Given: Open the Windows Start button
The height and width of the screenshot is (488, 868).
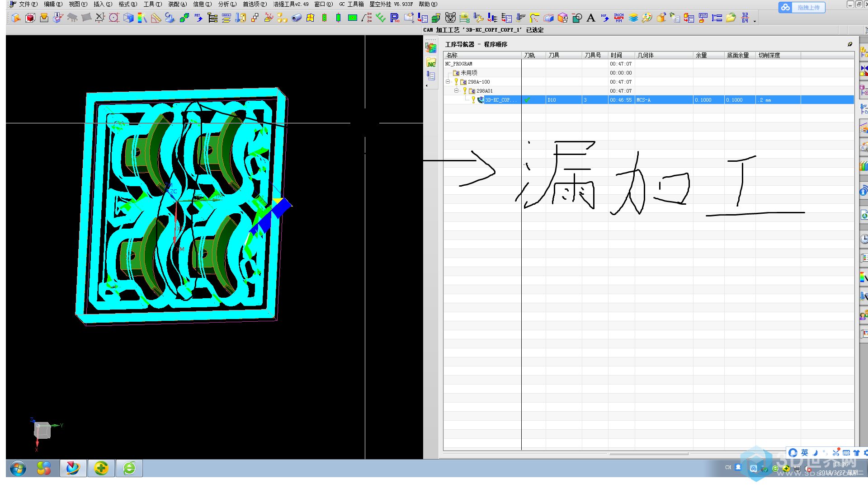Looking at the screenshot, I should coord(18,468).
